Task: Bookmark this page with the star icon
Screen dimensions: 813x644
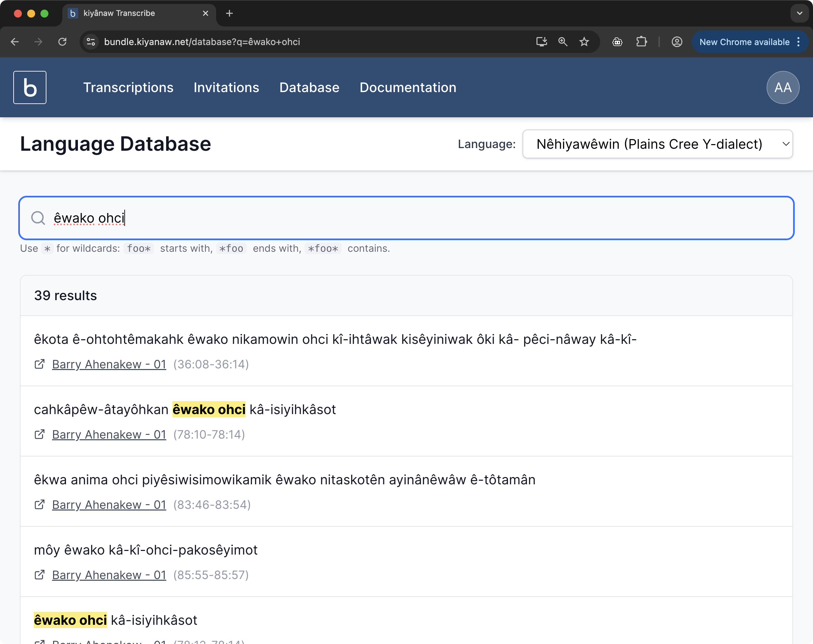Action: pyautogui.click(x=584, y=42)
